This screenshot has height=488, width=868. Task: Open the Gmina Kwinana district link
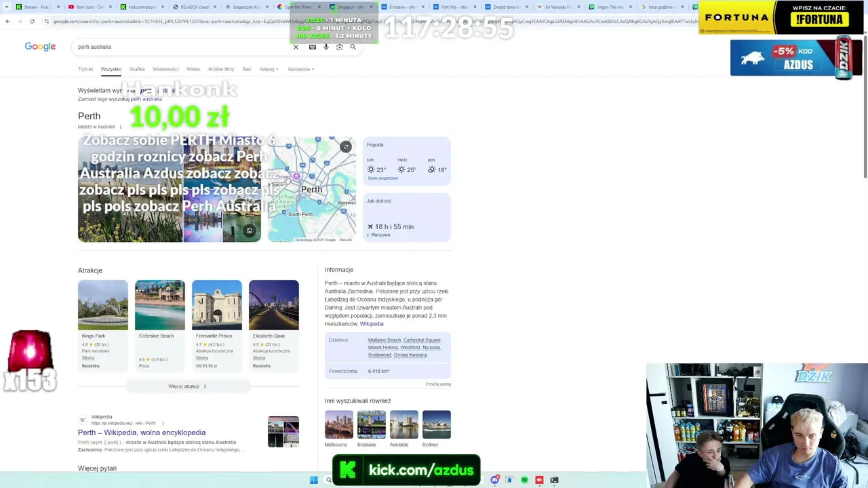(x=410, y=354)
